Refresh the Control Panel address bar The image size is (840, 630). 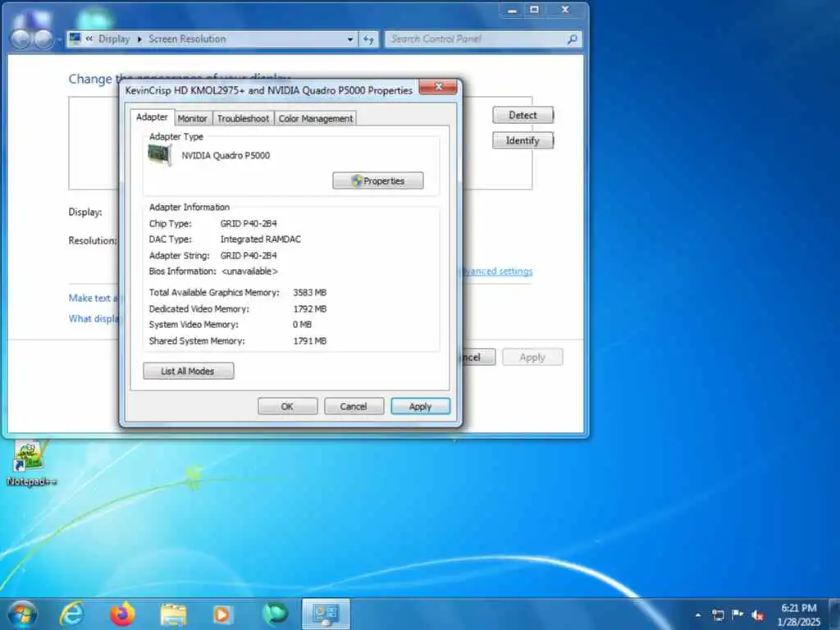point(368,39)
